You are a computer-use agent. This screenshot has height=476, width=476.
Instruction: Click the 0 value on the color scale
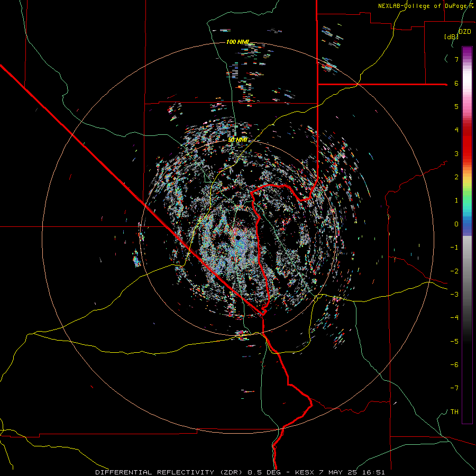click(x=456, y=224)
